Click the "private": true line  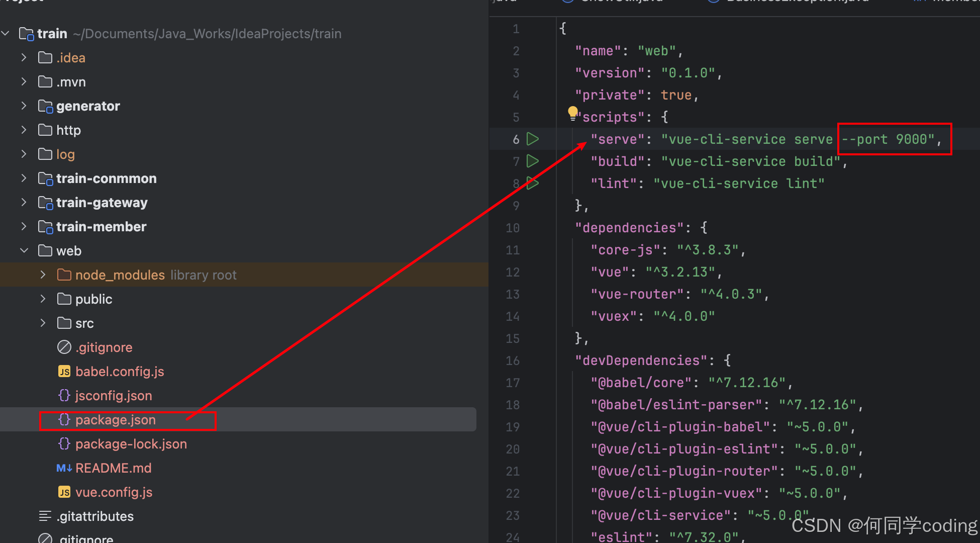point(637,95)
